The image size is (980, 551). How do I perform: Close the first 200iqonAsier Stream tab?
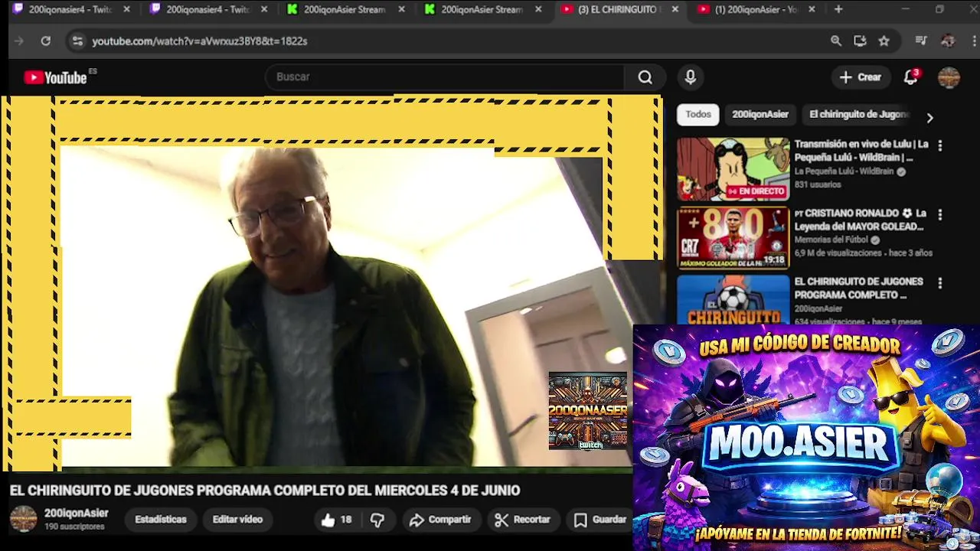[x=401, y=10]
